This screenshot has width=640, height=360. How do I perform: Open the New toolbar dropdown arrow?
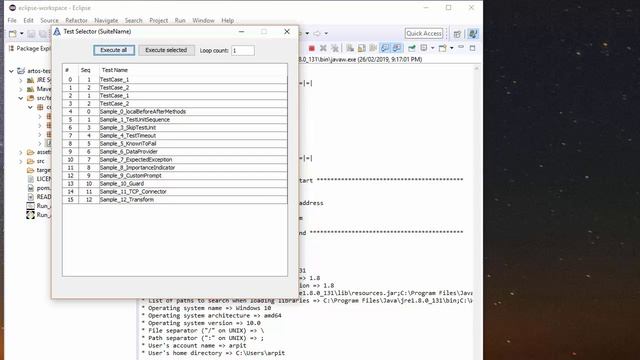tap(22, 34)
